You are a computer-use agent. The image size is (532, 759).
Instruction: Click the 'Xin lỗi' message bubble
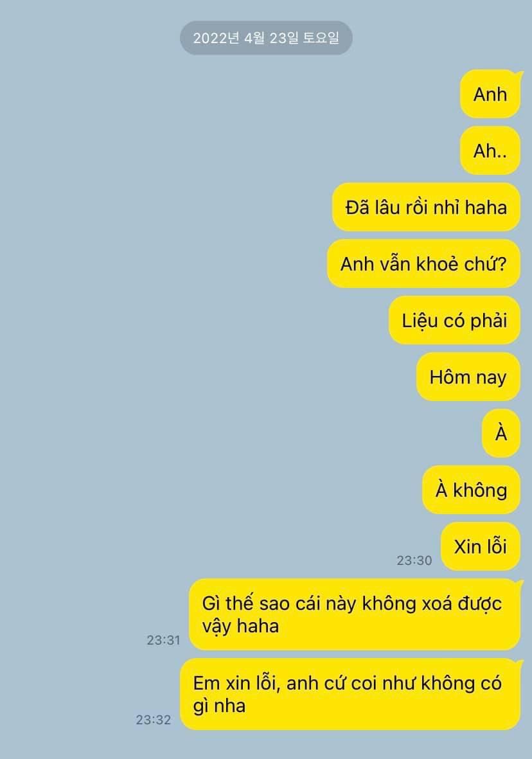pos(481,546)
